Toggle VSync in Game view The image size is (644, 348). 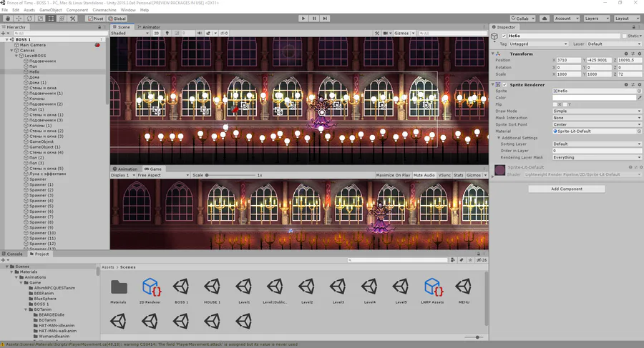pos(444,175)
